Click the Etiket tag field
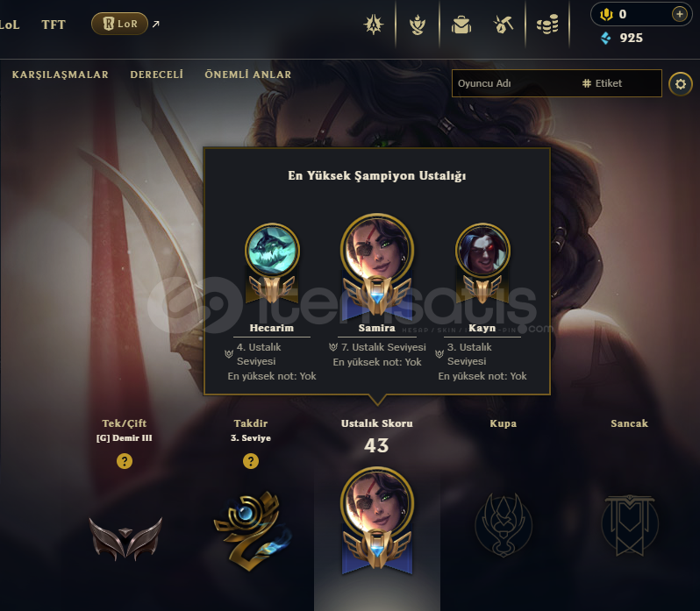Viewport: 700px width, 611px height. (618, 83)
